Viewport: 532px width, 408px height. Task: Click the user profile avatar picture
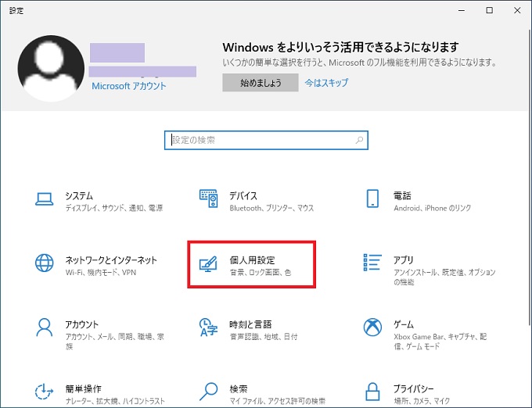pos(51,69)
